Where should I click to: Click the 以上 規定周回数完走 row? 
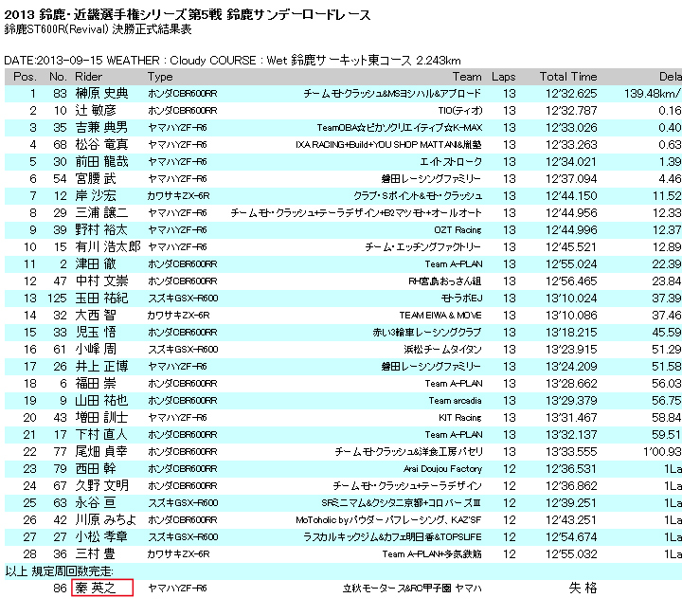[x=343, y=571]
